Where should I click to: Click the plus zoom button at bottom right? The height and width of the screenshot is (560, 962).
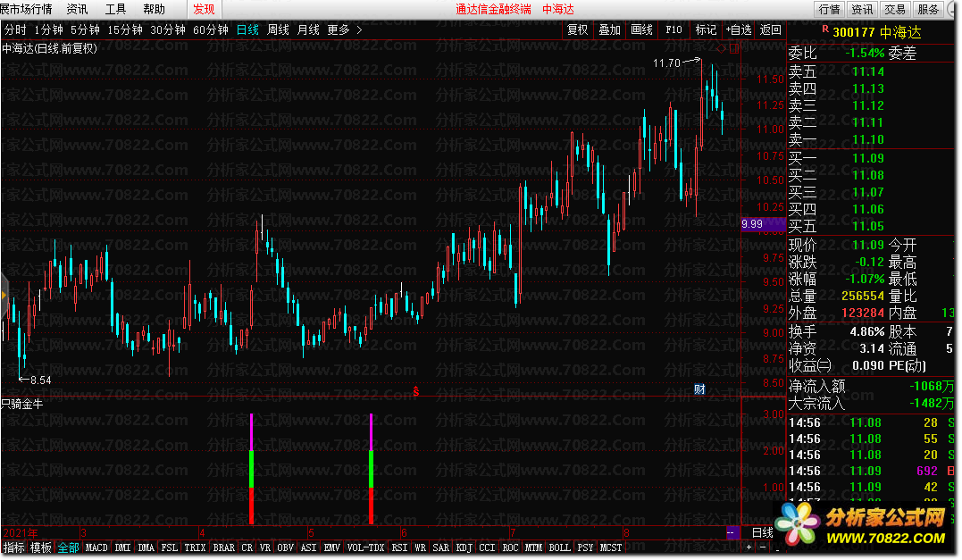click(749, 547)
